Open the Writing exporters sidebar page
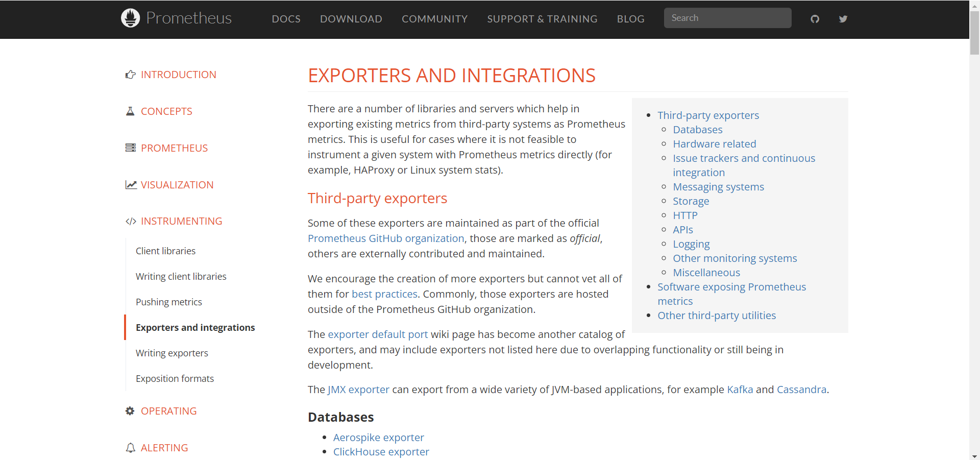Viewport: 980px width, 460px height. pos(171,353)
